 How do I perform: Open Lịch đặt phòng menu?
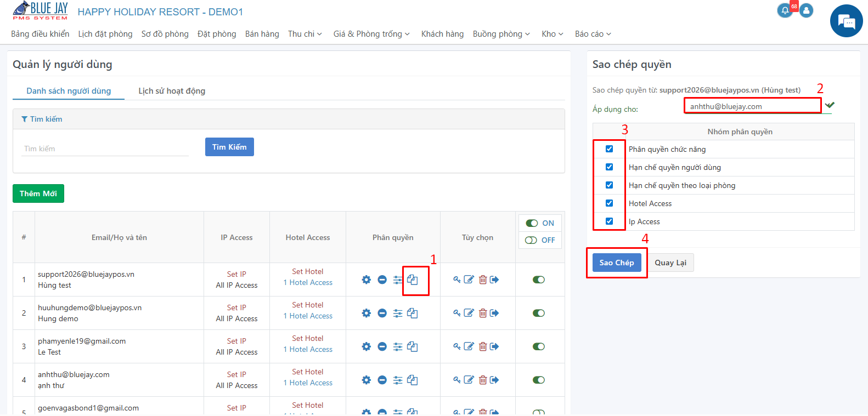105,34
